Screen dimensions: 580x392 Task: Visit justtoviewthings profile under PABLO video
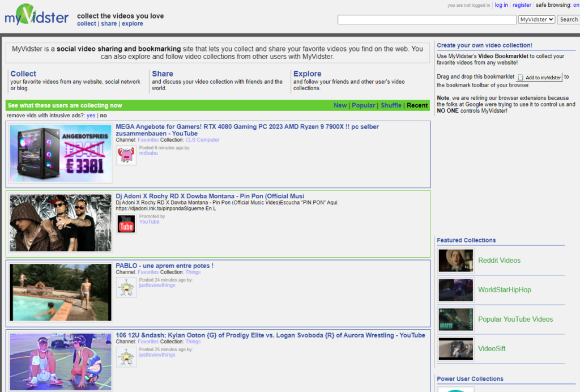coord(157,286)
